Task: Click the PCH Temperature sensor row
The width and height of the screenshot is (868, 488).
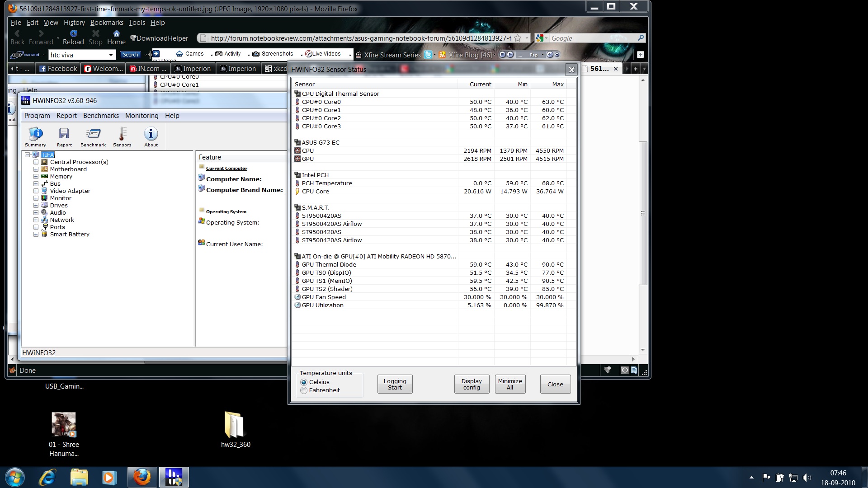Action: 429,183
